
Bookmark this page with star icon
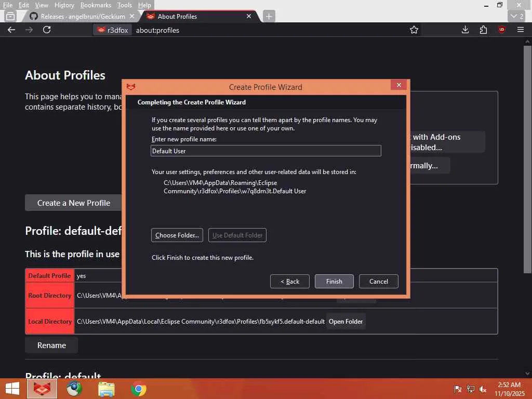click(x=414, y=30)
